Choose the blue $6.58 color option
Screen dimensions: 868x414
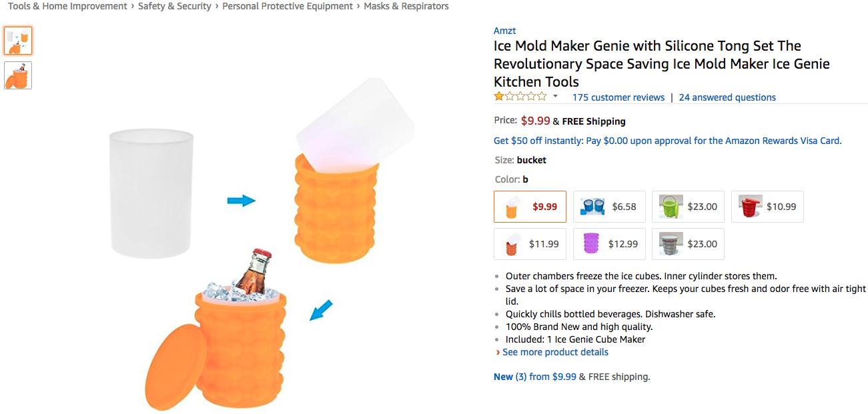pyautogui.click(x=609, y=207)
